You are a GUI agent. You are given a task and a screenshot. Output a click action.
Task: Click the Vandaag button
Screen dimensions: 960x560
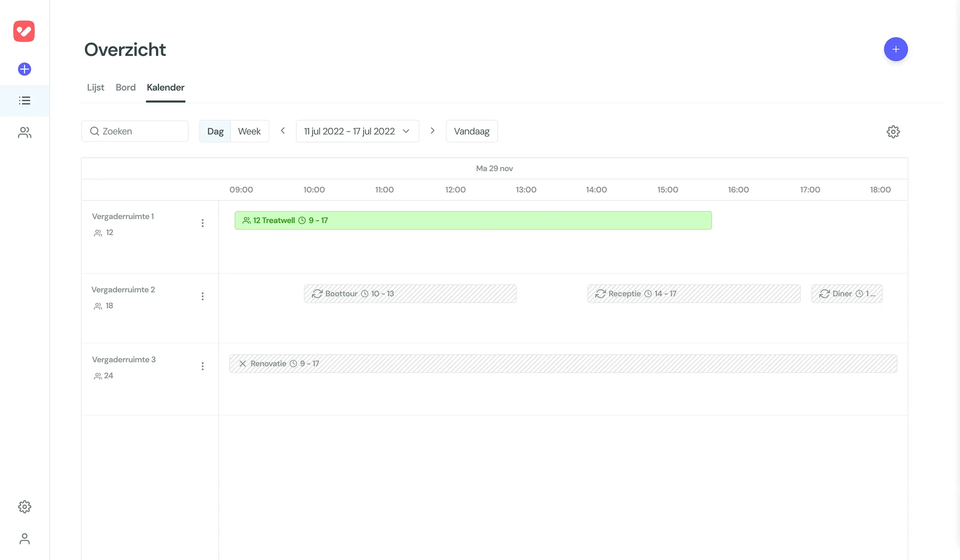coord(472,131)
